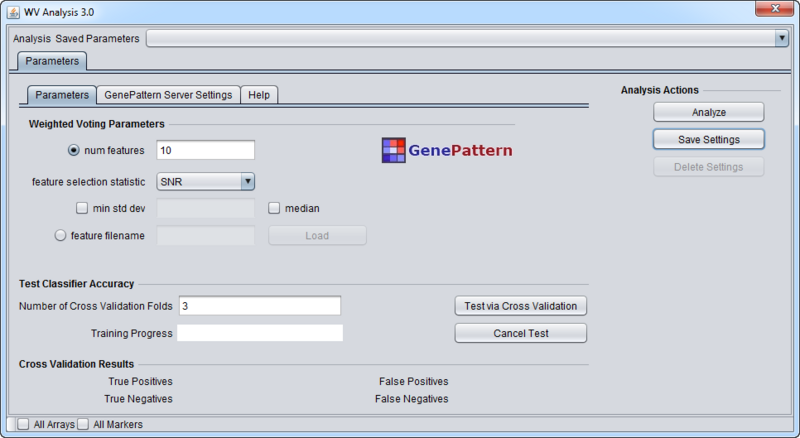This screenshot has width=800, height=438.
Task: Click the num features input field
Action: coord(206,150)
